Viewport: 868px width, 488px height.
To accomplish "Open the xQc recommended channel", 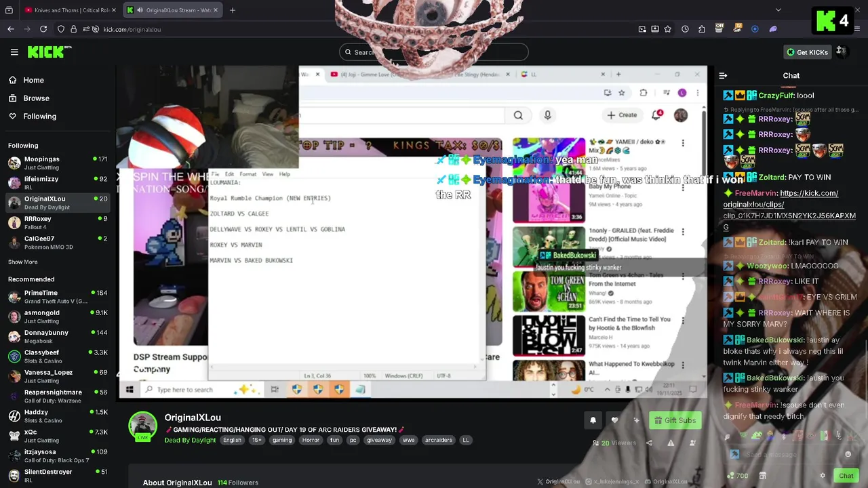I will coord(58,436).
